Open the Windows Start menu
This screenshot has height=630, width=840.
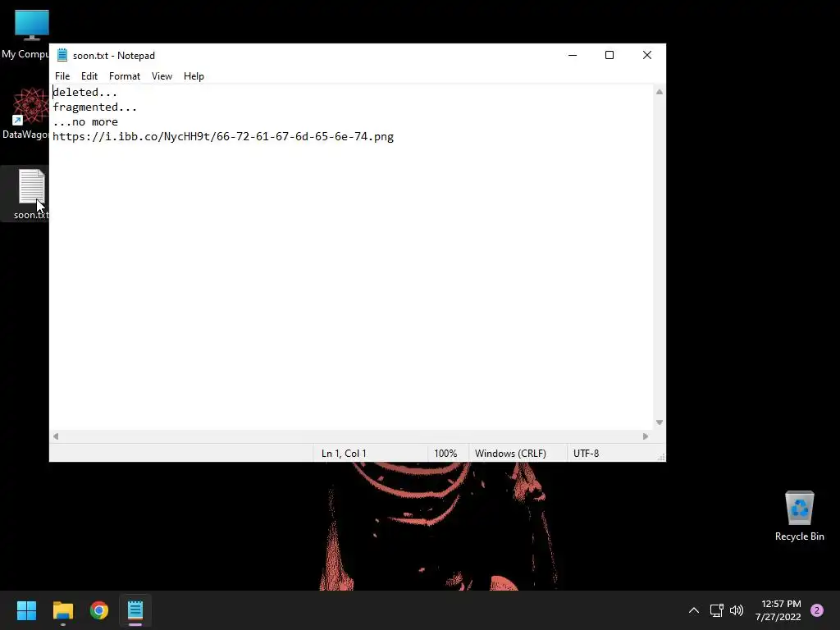point(26,610)
